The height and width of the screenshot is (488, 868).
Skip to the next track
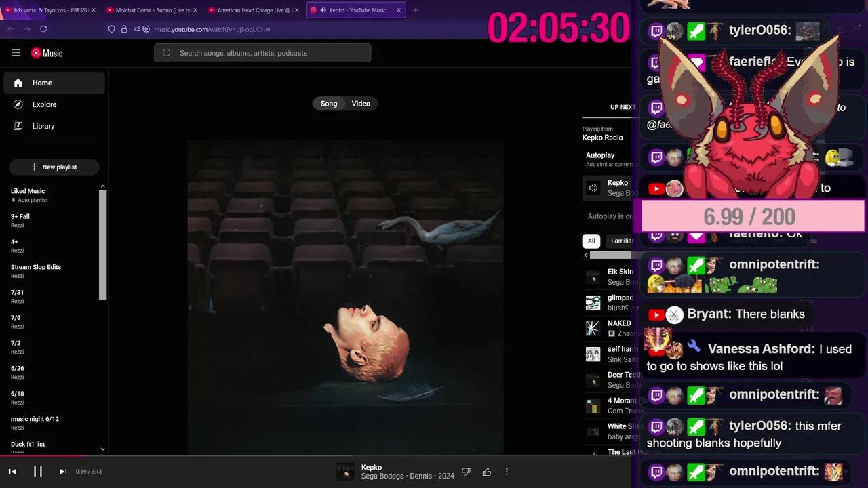click(62, 472)
